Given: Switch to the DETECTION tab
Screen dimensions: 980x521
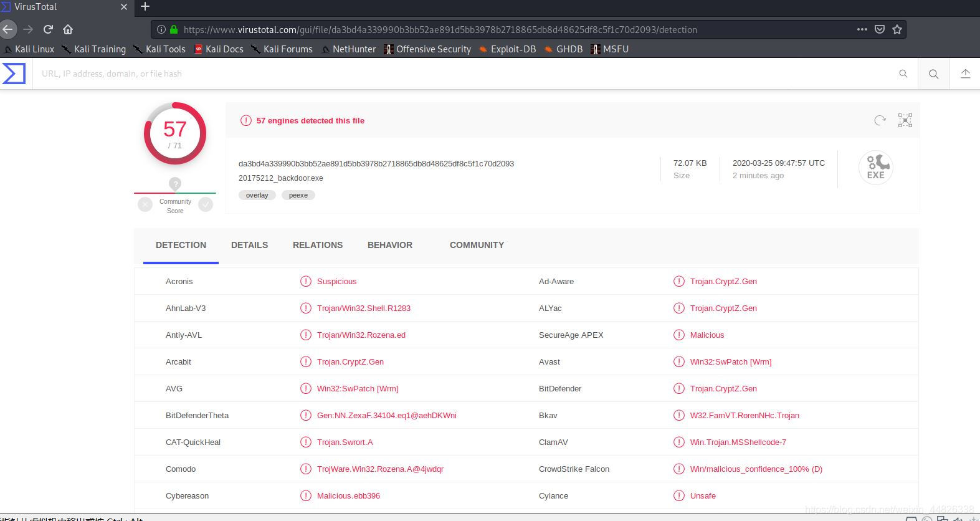Looking at the screenshot, I should 181,245.
